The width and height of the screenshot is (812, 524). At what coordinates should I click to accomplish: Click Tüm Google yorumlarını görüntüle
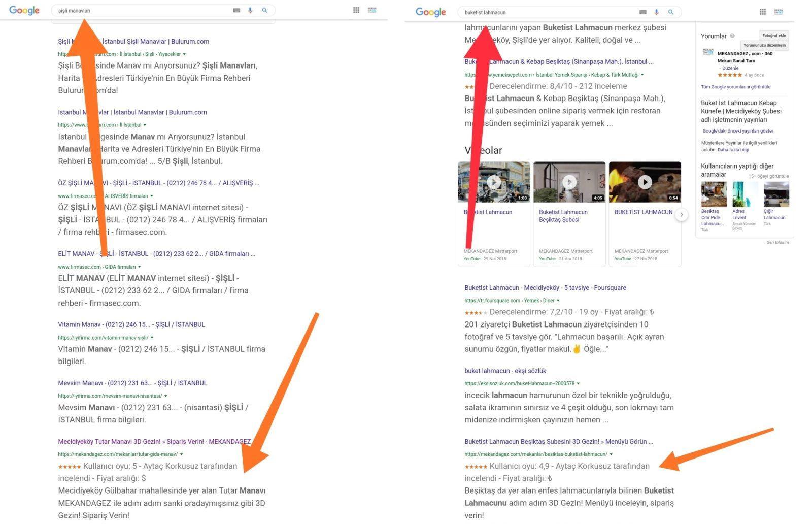click(735, 87)
